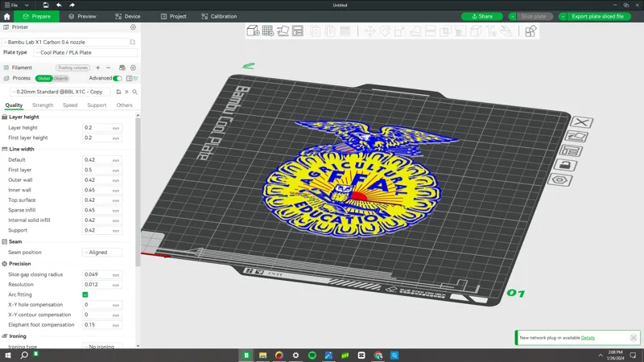Open Export plate dropdown arrow

[x=563, y=16]
